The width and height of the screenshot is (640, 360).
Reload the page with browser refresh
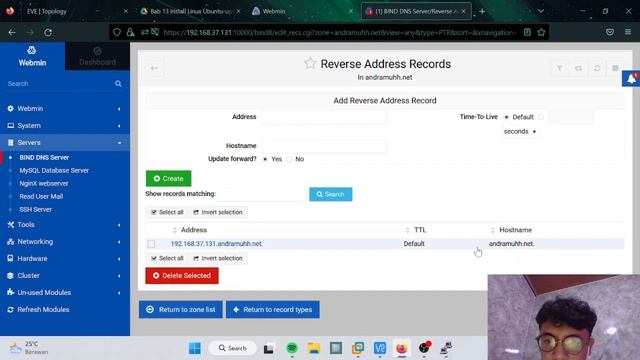48,32
